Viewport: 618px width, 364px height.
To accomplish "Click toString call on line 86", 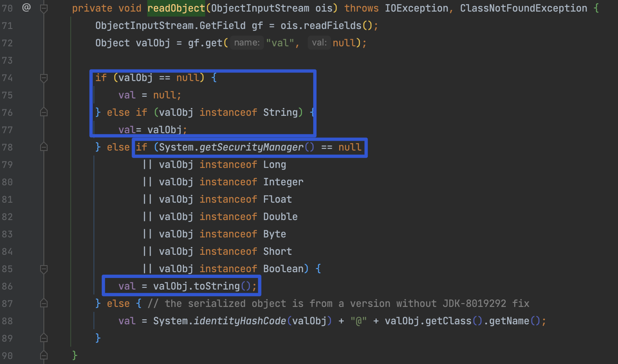I will (x=217, y=286).
